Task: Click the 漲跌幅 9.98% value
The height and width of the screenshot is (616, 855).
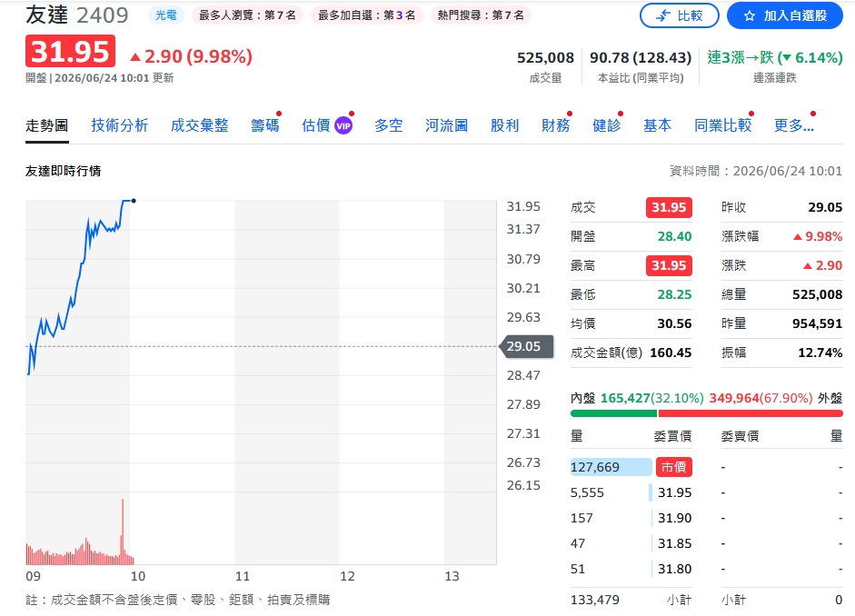Action: pyautogui.click(x=818, y=236)
